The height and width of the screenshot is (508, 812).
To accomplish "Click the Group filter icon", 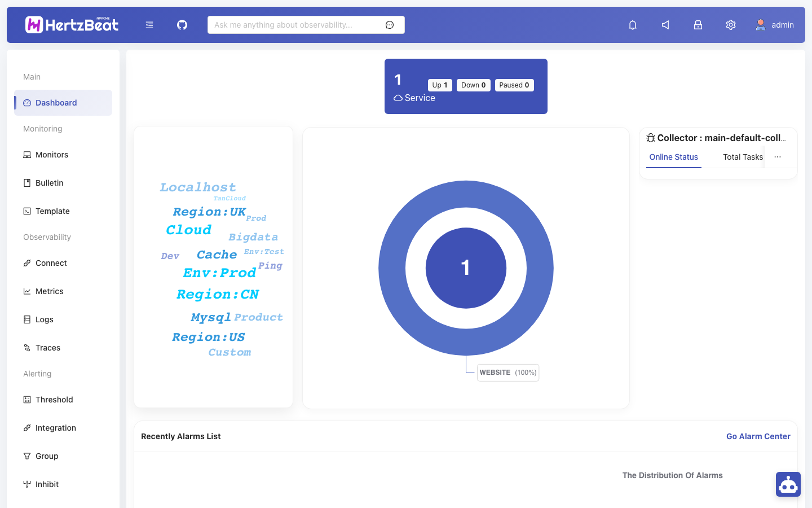I will (x=27, y=456).
